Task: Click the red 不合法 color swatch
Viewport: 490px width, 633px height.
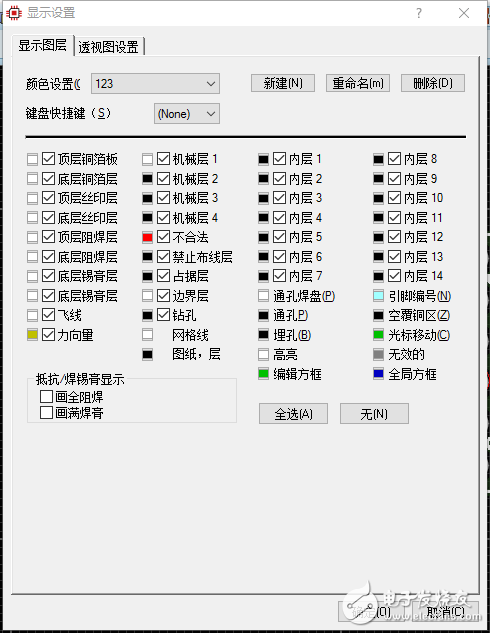Action: [x=147, y=237]
